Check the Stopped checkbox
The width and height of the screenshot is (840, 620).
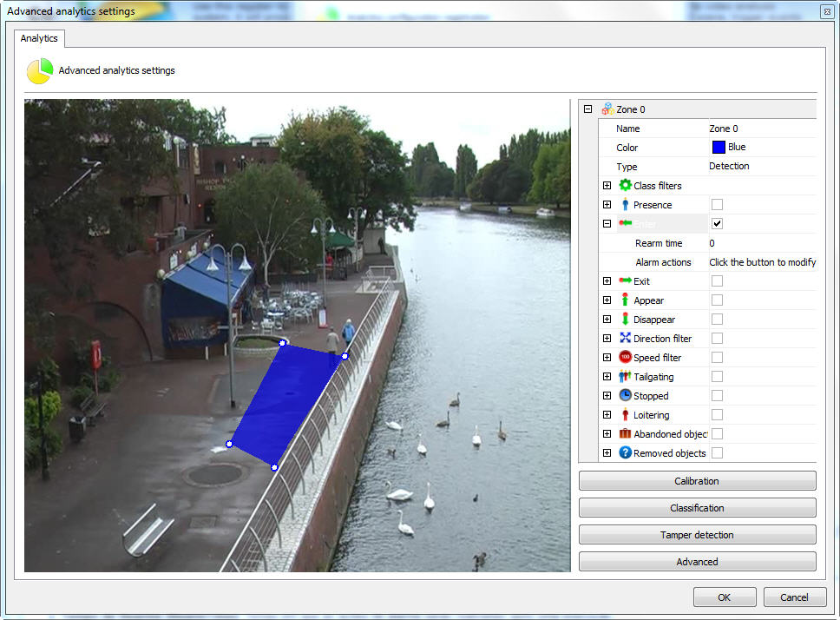click(717, 395)
